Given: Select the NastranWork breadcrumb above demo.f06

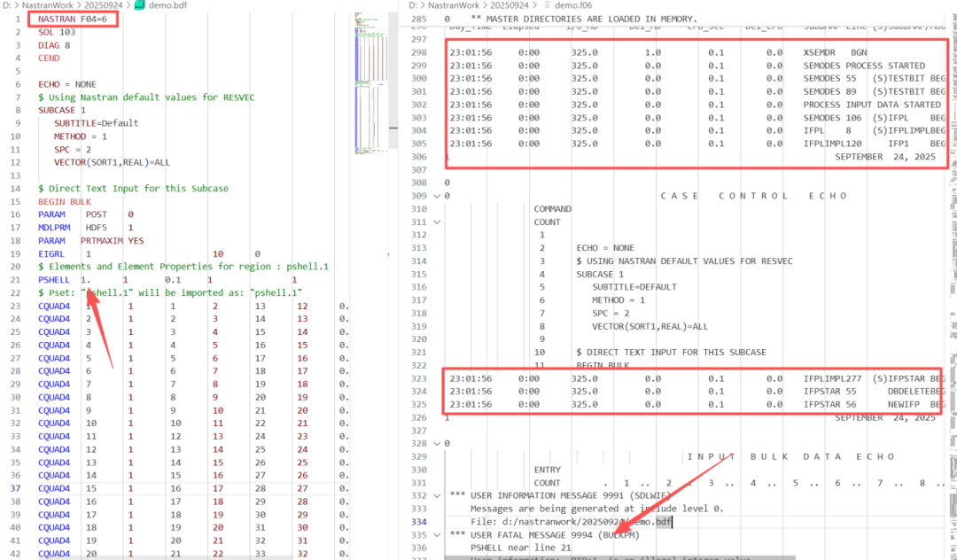Looking at the screenshot, I should click(454, 5).
